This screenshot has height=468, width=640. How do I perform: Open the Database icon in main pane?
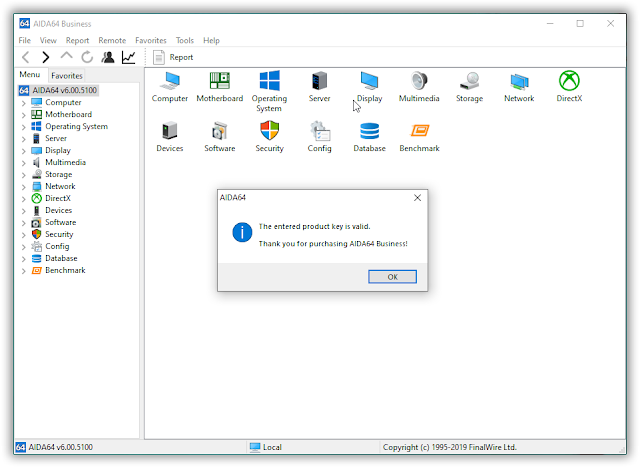(x=369, y=131)
